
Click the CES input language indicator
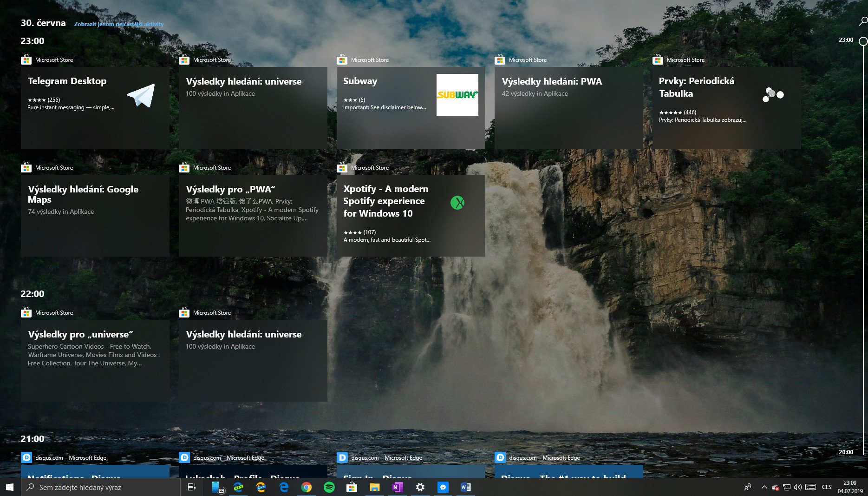coord(827,487)
